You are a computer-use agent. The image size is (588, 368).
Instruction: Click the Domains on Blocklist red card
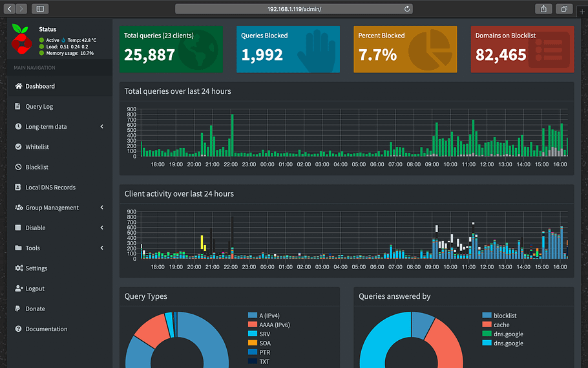point(522,49)
